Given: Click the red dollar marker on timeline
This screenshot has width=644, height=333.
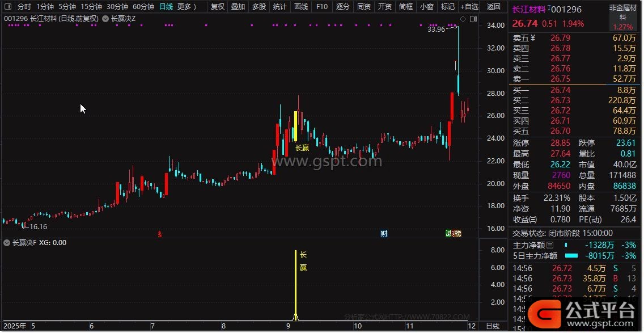Looking at the screenshot, I should [160, 234].
